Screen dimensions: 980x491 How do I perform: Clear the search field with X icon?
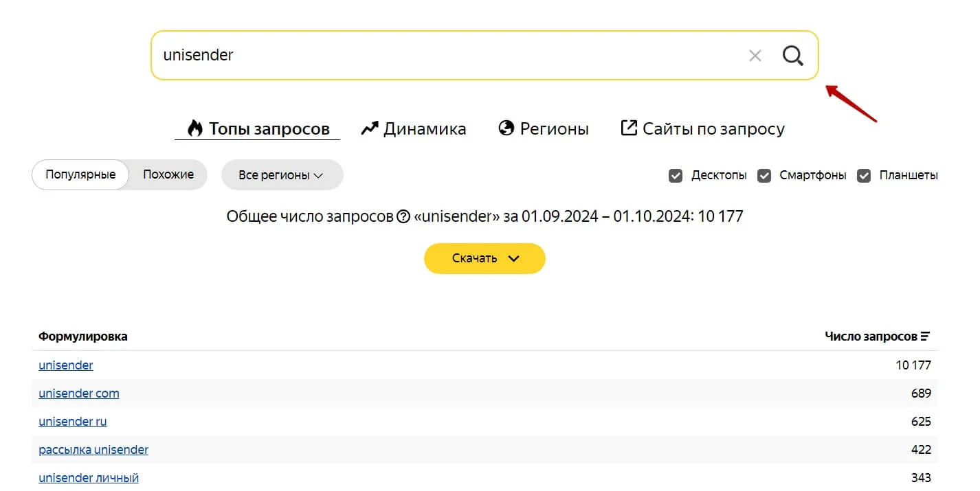[755, 56]
